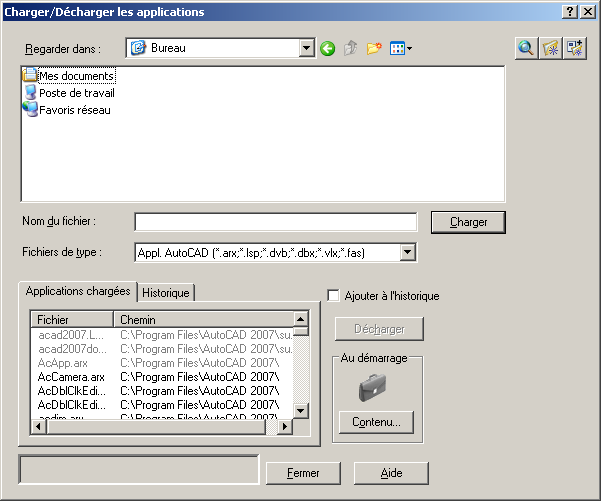
Task: Select Poste de travail item
Action: tap(76, 93)
